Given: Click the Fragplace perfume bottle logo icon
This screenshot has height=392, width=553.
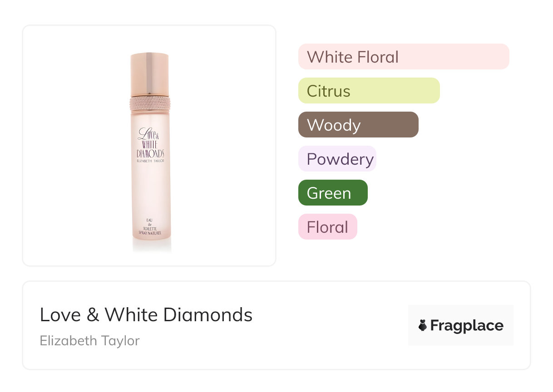Looking at the screenshot, I should tap(423, 325).
